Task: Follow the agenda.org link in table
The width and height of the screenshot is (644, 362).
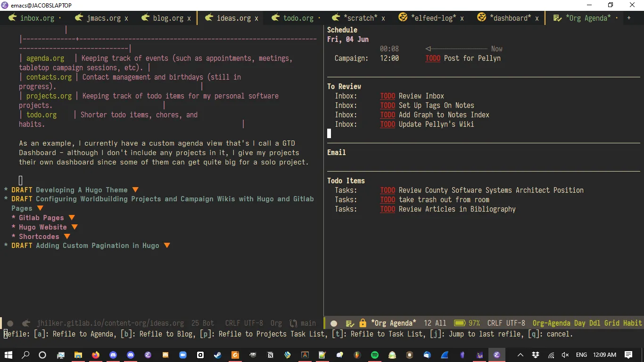Action: point(45,58)
